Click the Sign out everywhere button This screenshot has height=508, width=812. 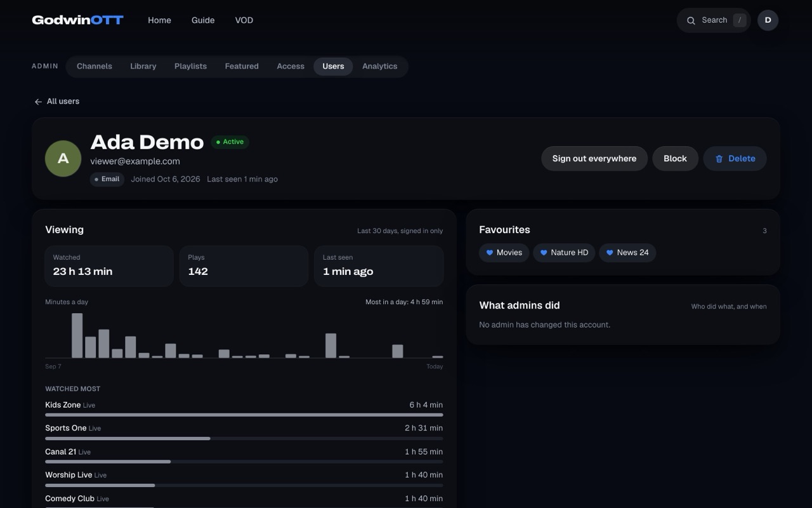coord(594,159)
